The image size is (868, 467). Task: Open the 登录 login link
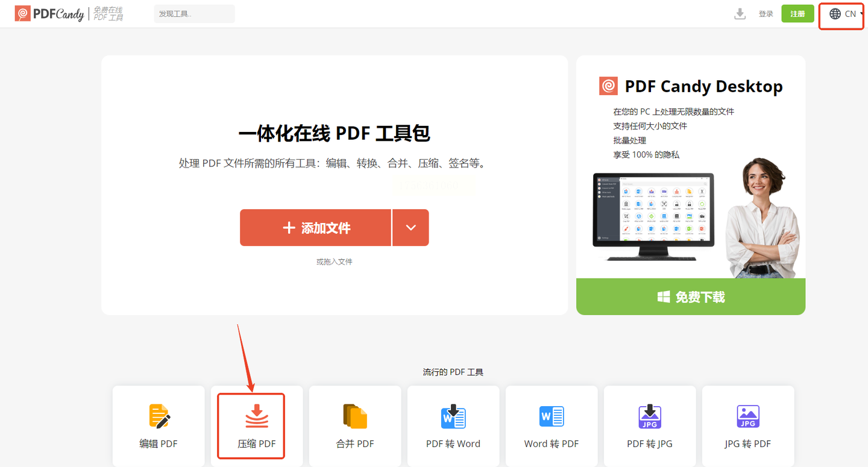766,14
